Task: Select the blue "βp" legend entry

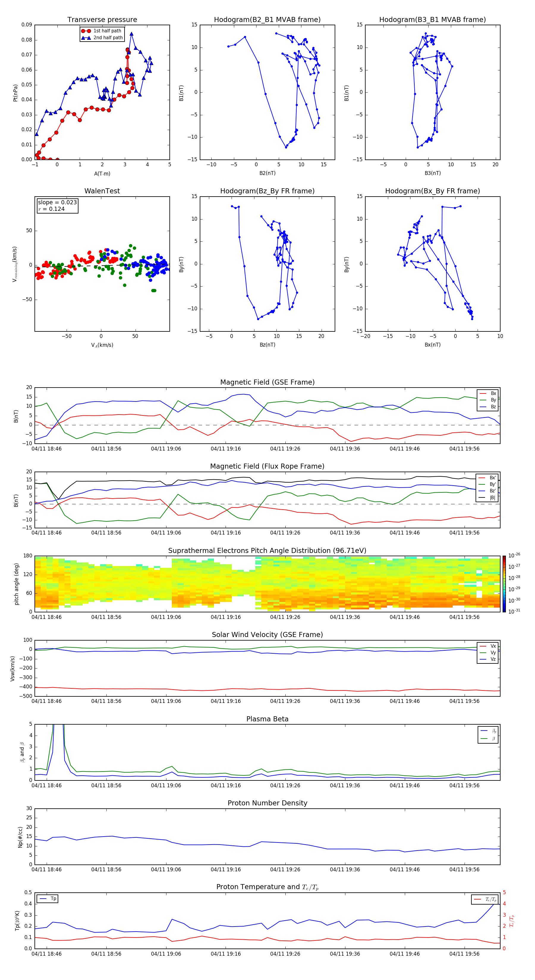Action: [x=488, y=731]
